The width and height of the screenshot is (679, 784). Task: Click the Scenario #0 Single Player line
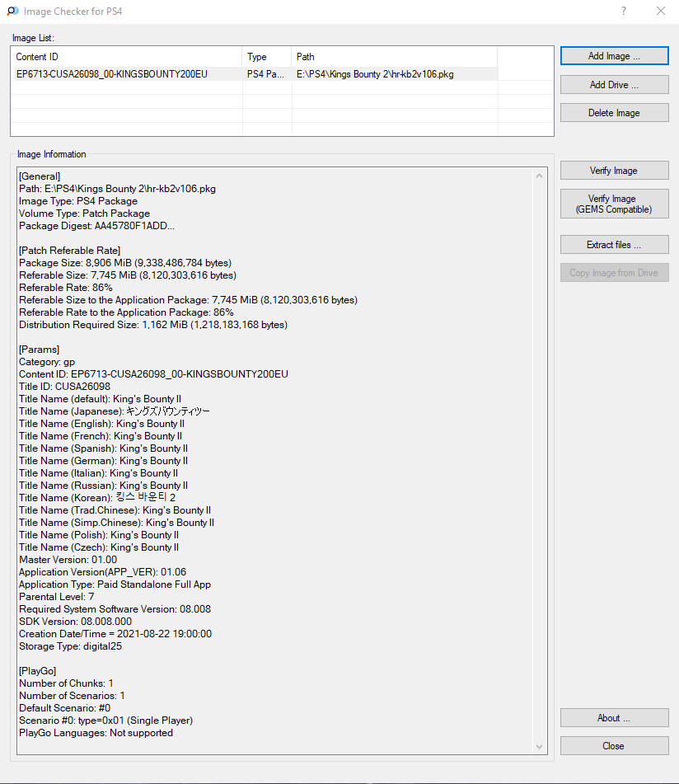coord(106,720)
